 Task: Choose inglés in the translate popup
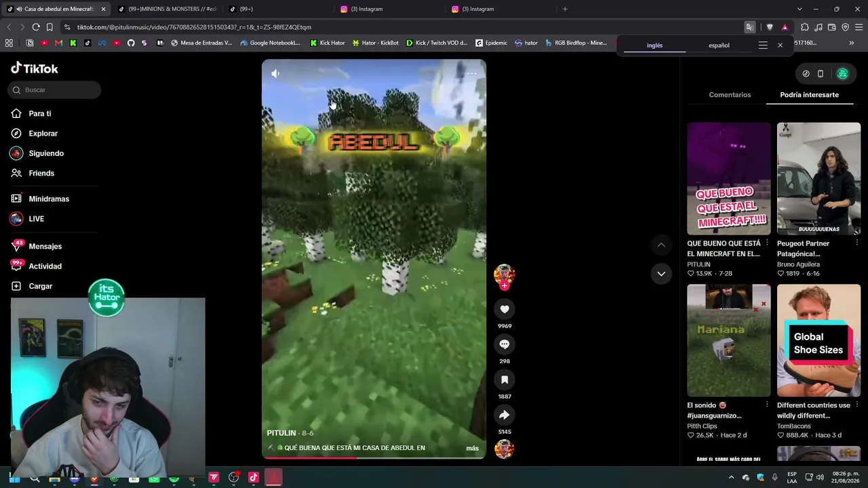coord(654,45)
